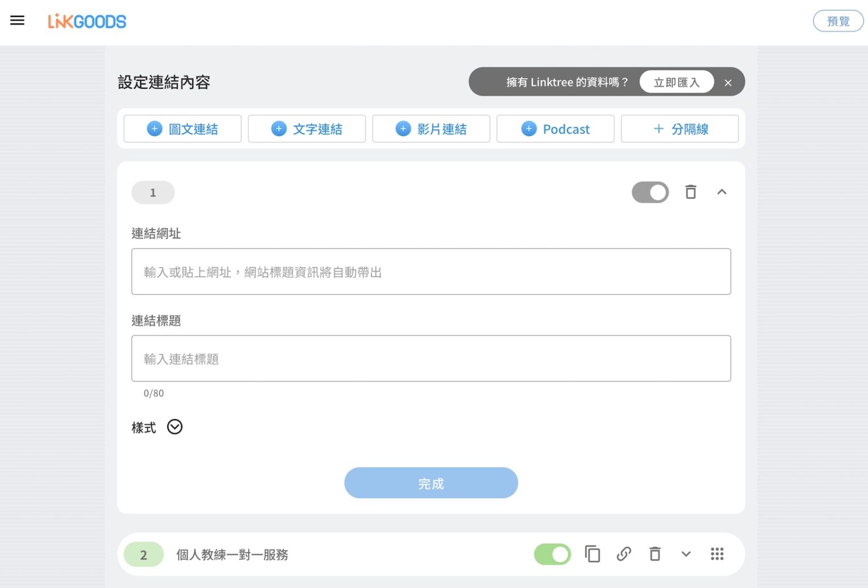Viewport: 868px width, 588px height.
Task: Click the LINKGOODS logo
Action: coord(87,21)
